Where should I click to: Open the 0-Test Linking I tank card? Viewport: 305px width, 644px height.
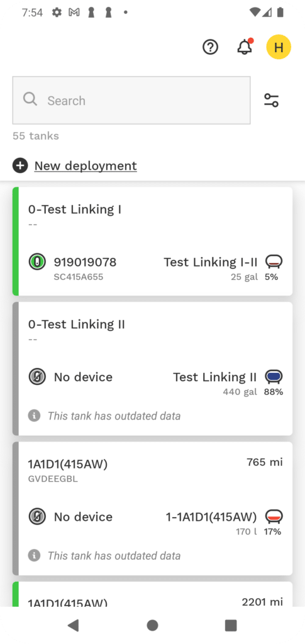click(153, 241)
